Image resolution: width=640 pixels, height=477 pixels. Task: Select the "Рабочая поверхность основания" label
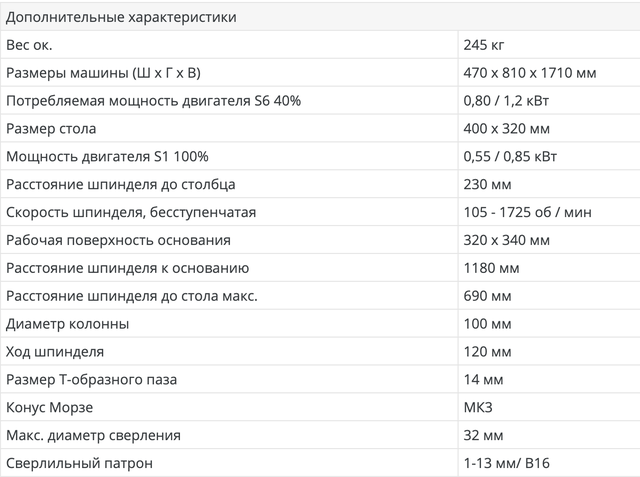coord(118,240)
